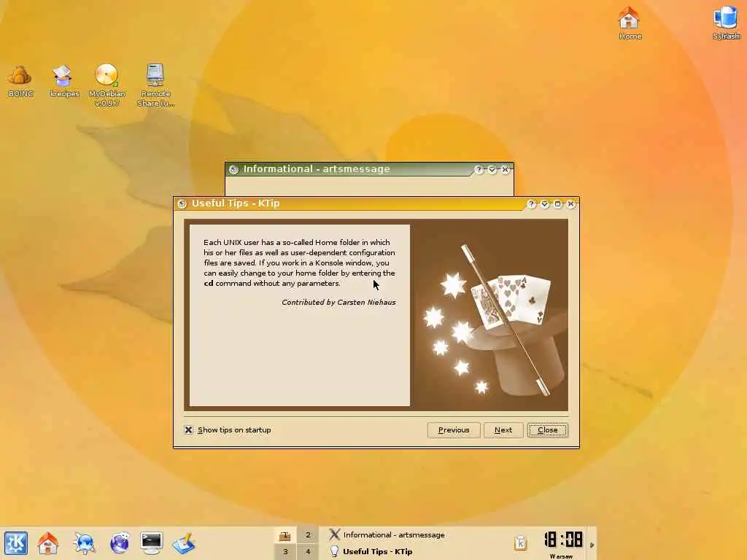Click the Previous tip button
The width and height of the screenshot is (747, 560).
pos(454,430)
